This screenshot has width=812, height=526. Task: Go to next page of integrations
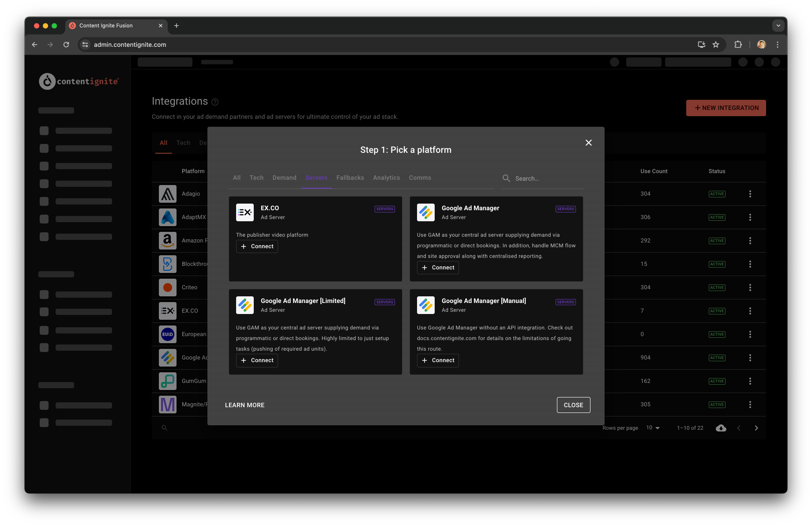756,428
